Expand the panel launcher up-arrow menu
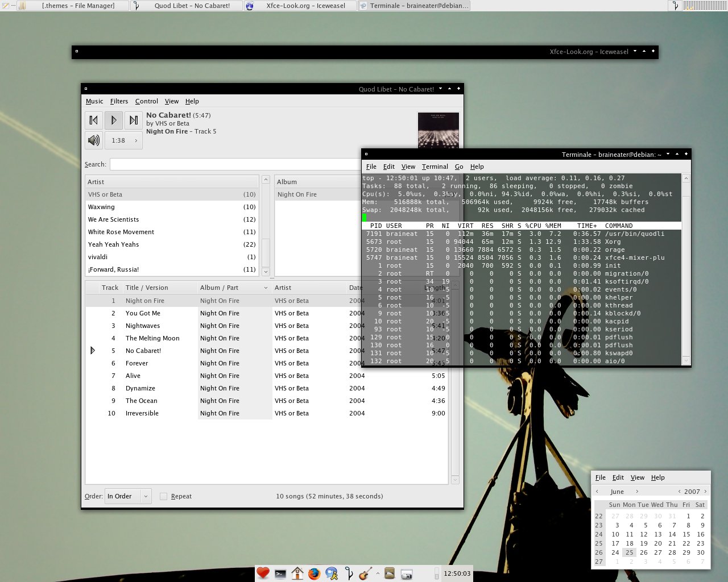 coord(378,573)
